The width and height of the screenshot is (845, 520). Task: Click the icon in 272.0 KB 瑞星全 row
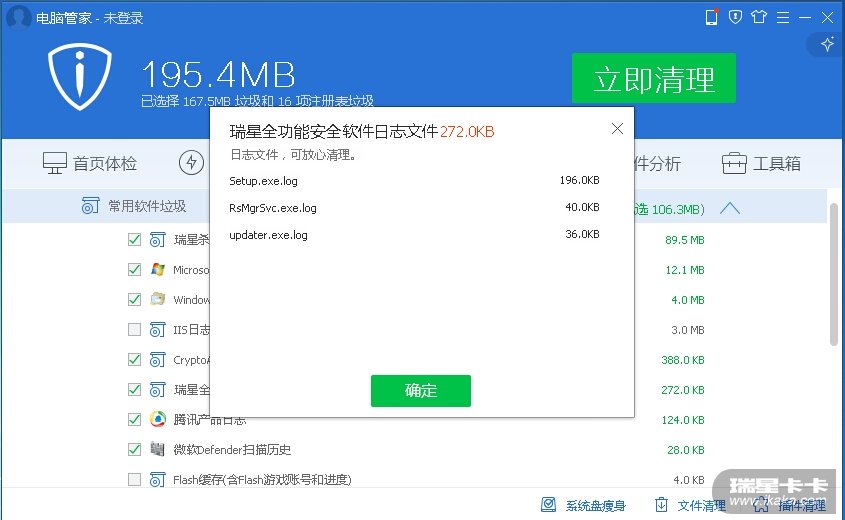(x=157, y=389)
